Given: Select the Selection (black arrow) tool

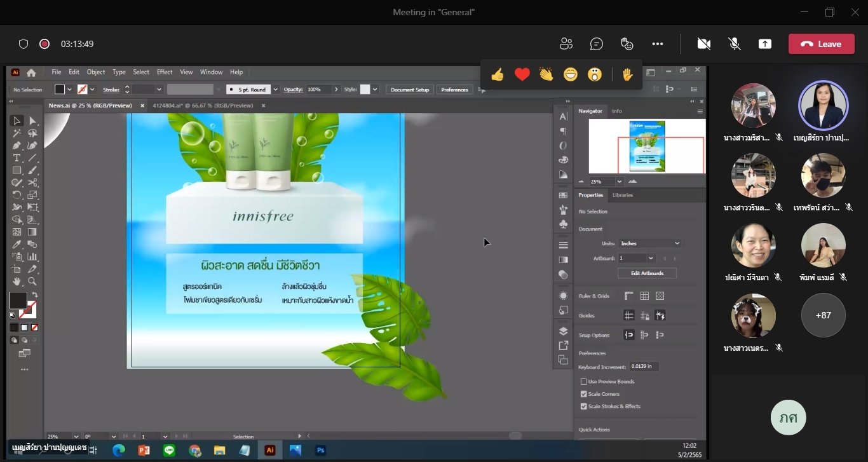Looking at the screenshot, I should click(17, 121).
